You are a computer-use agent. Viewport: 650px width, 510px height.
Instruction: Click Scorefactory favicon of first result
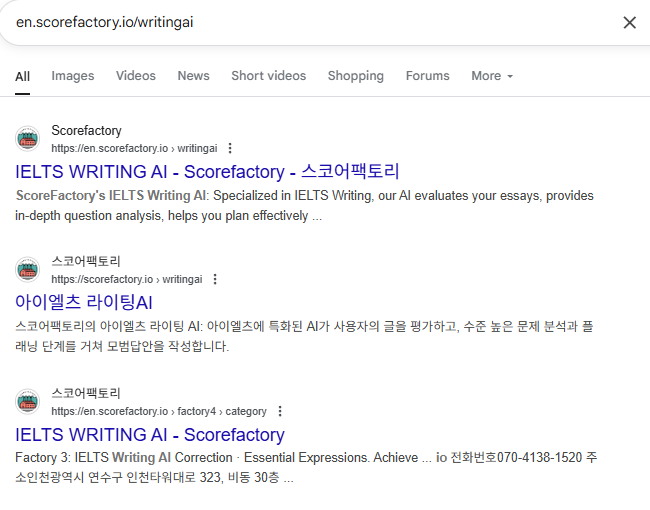coord(27,139)
